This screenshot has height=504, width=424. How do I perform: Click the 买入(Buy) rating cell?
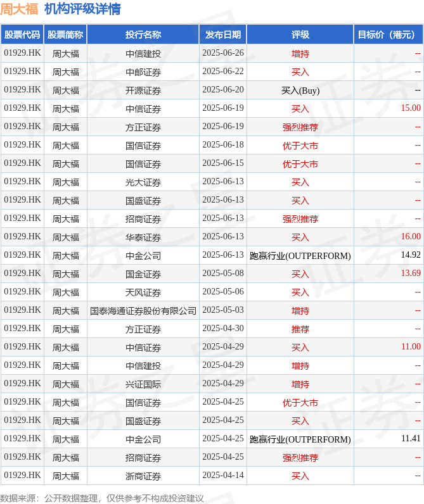[x=300, y=90]
